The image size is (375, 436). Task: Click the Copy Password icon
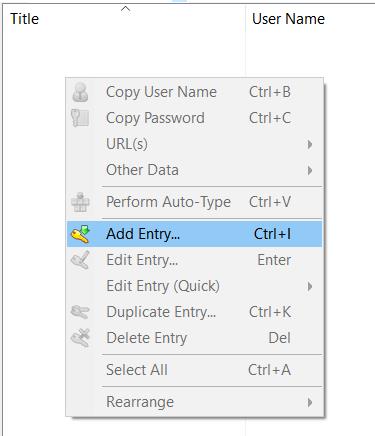click(80, 118)
